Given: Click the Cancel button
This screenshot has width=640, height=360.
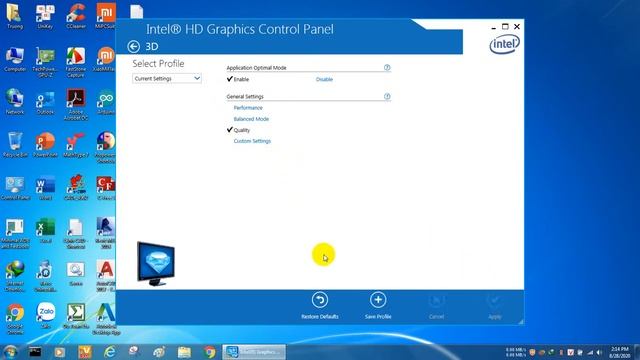Looking at the screenshot, I should tap(436, 307).
